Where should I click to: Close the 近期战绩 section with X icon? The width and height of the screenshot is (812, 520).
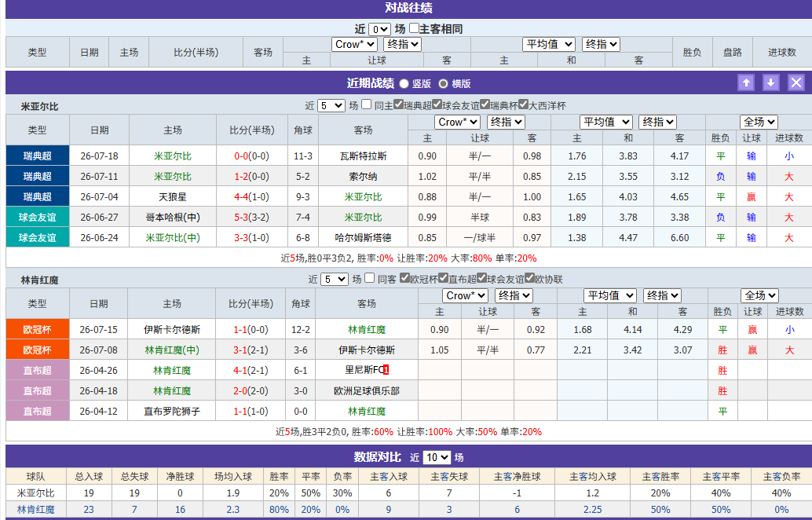click(796, 82)
